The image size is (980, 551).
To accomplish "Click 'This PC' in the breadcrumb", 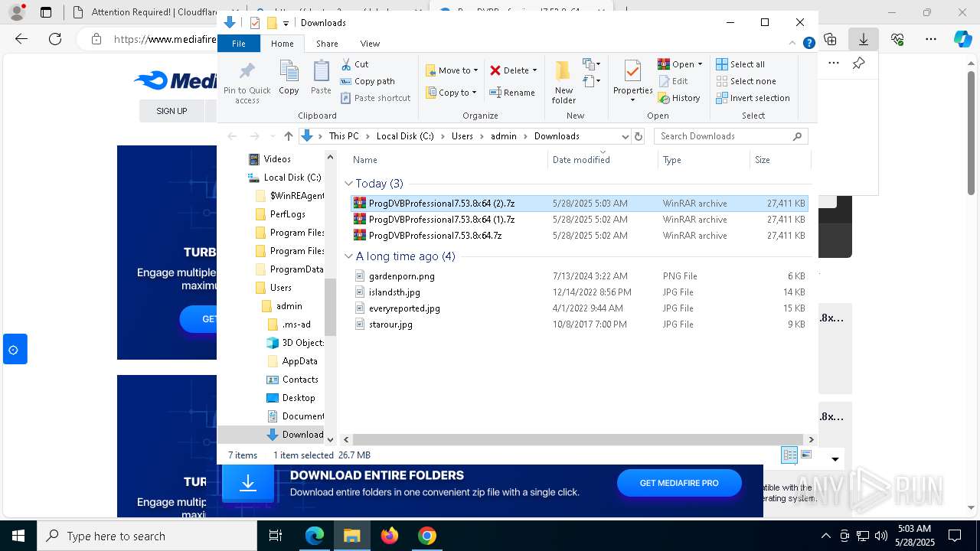I will coord(344,136).
